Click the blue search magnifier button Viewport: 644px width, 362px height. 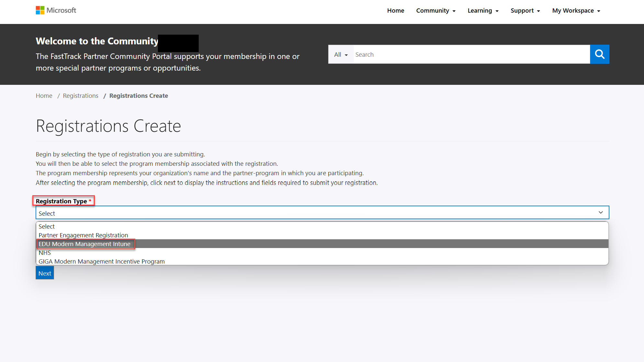point(599,54)
